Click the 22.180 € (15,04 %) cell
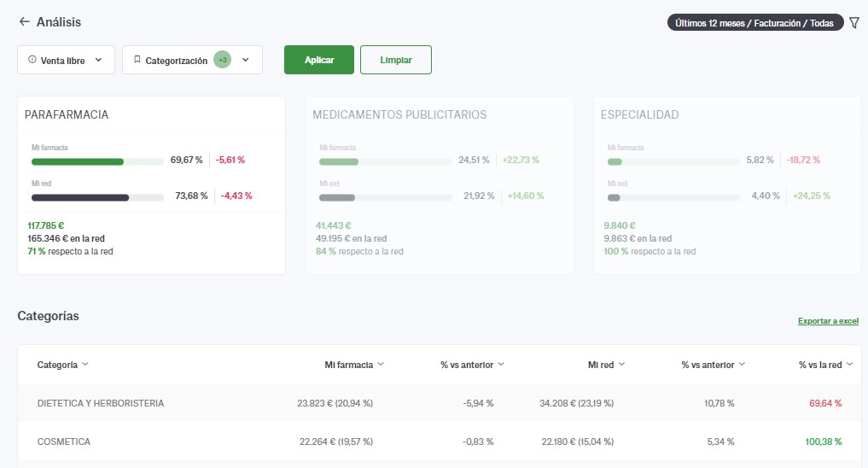Viewport: 868px width, 468px height. click(577, 442)
